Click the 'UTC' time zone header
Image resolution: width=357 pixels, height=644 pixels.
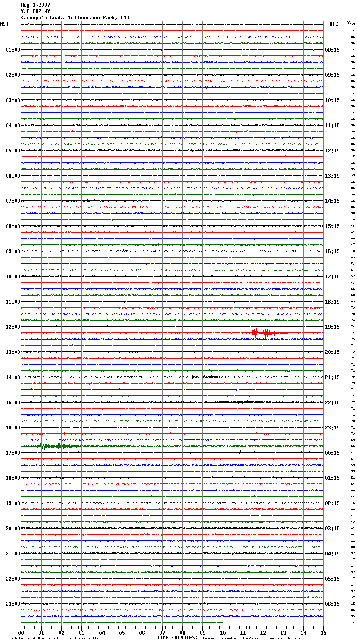[333, 24]
